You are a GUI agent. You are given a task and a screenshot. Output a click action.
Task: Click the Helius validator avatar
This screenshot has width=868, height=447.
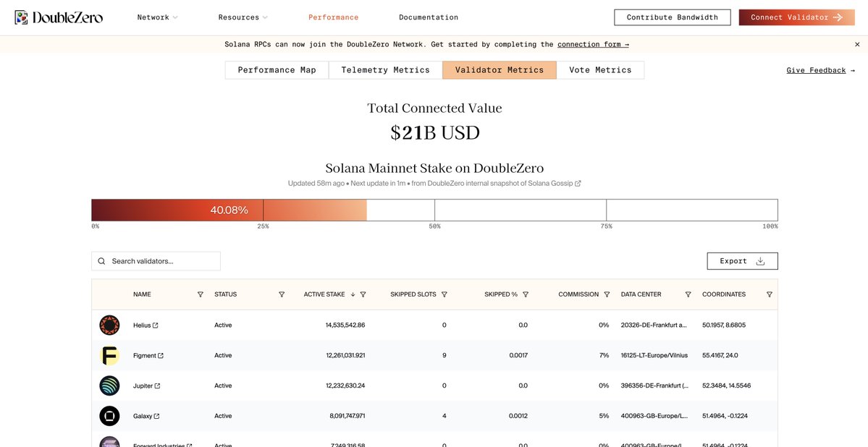pos(109,325)
